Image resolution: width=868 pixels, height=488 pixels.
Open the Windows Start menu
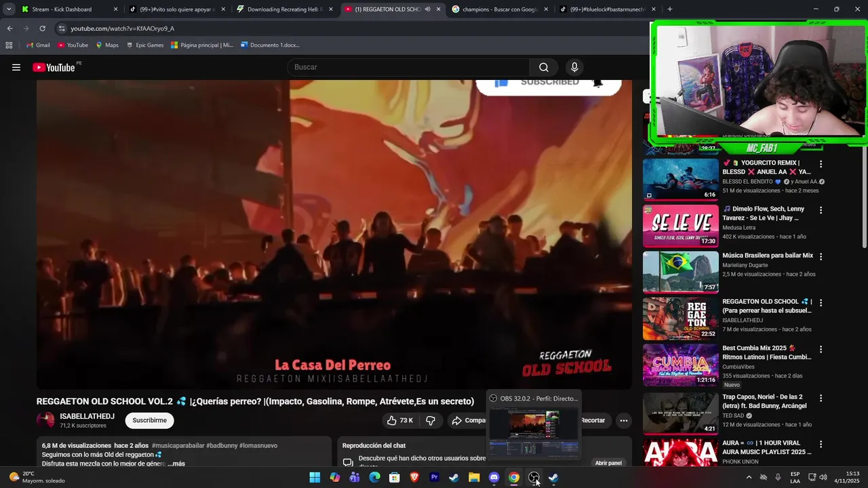pyautogui.click(x=315, y=478)
